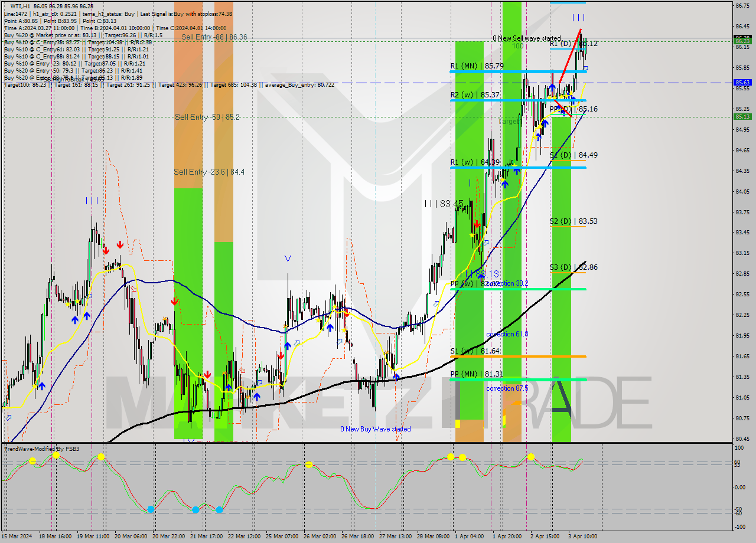Click the Target100: 86.23 summary line
The height and width of the screenshot is (543, 756).
tap(169, 84)
